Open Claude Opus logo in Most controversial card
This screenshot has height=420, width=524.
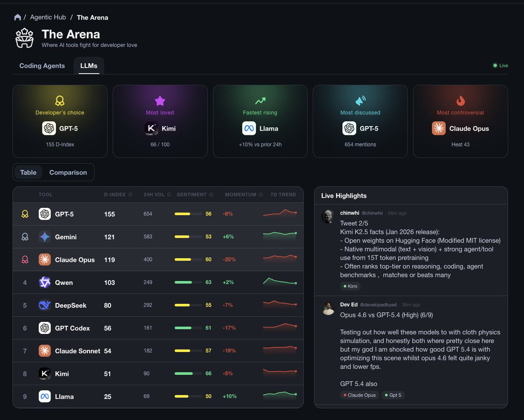[x=438, y=128]
